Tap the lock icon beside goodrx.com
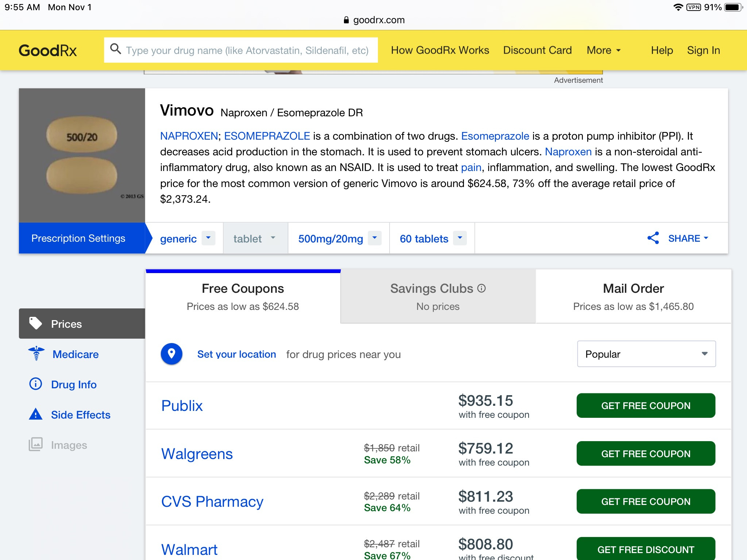Viewport: 747px width, 560px height. tap(346, 20)
